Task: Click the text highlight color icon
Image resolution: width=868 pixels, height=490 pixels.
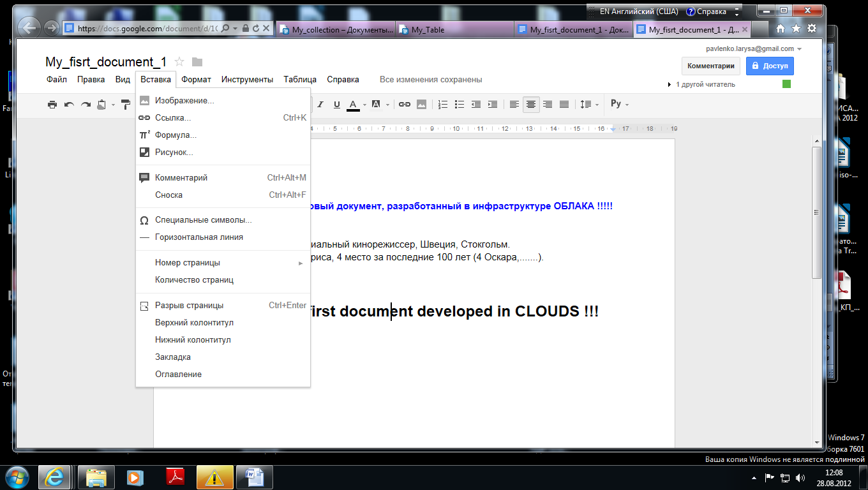Action: coord(376,104)
